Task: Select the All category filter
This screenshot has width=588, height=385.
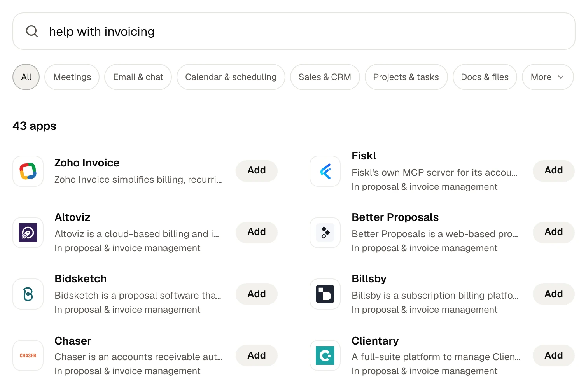Action: (x=26, y=77)
